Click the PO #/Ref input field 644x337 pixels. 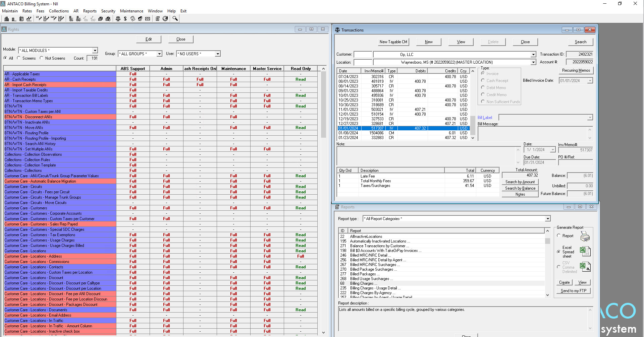[575, 162]
